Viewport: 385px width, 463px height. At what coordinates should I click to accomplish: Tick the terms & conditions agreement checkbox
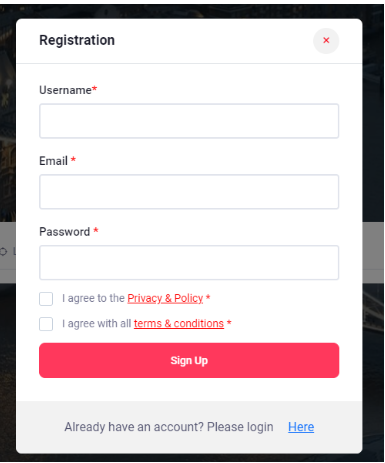(46, 324)
